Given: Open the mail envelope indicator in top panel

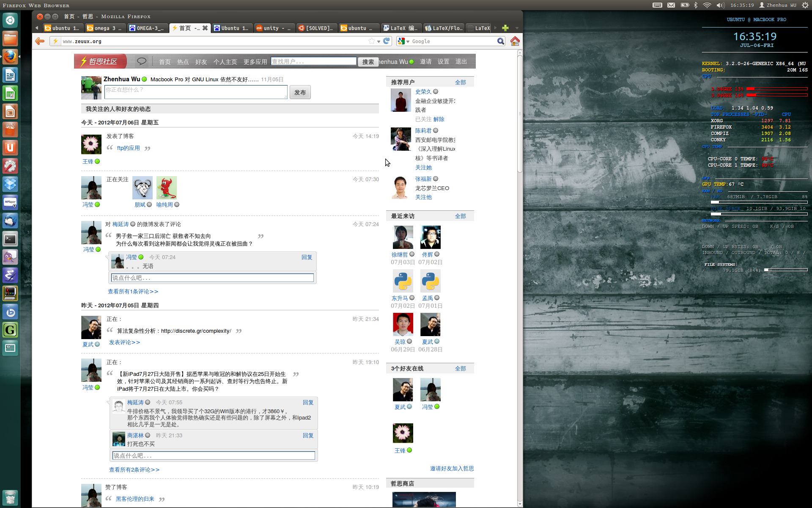Looking at the screenshot, I should [x=671, y=5].
